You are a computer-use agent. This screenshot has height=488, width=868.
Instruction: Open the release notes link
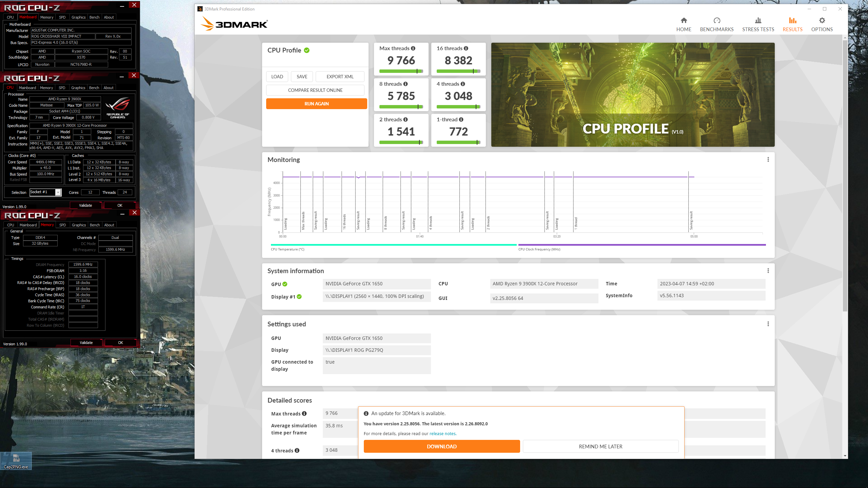[x=442, y=433]
